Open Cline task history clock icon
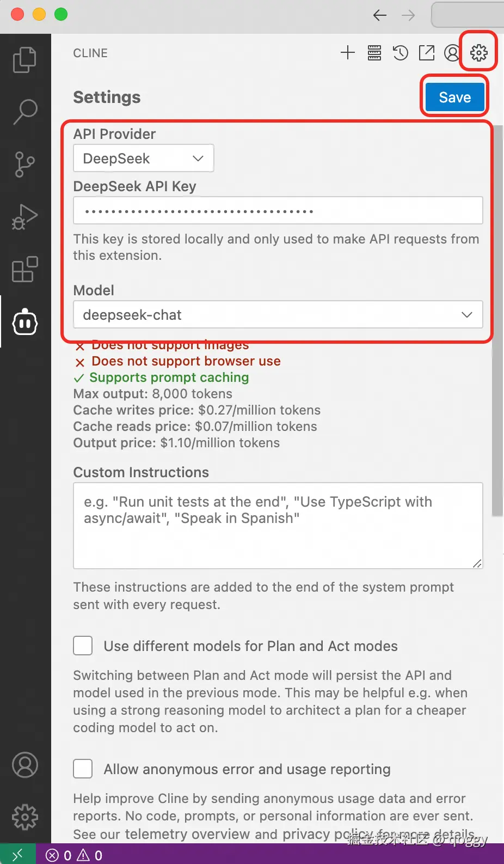 [x=401, y=53]
